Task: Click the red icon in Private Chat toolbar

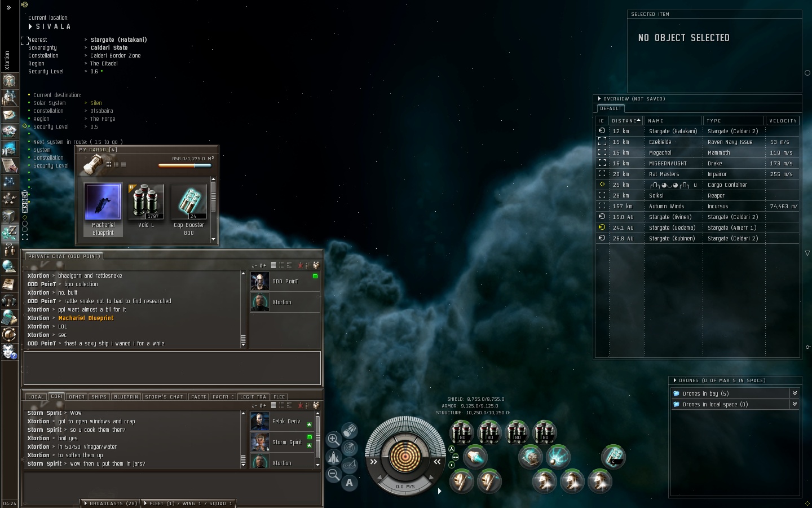Action: click(x=301, y=265)
